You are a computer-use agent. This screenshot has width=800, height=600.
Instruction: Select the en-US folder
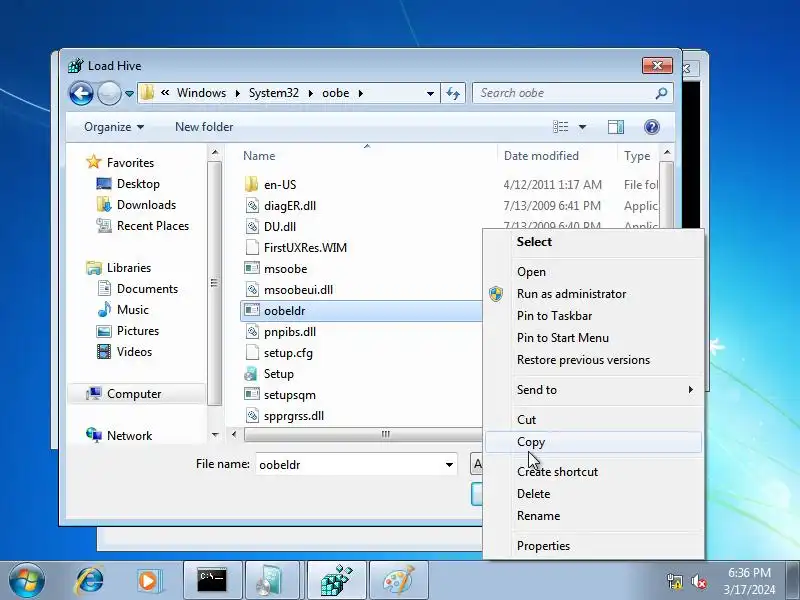(280, 185)
